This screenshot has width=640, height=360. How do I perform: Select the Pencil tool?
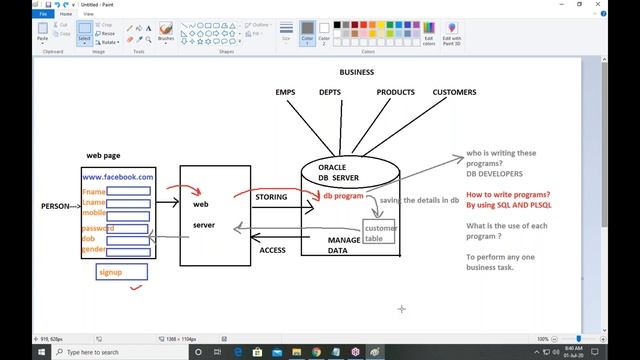click(129, 28)
